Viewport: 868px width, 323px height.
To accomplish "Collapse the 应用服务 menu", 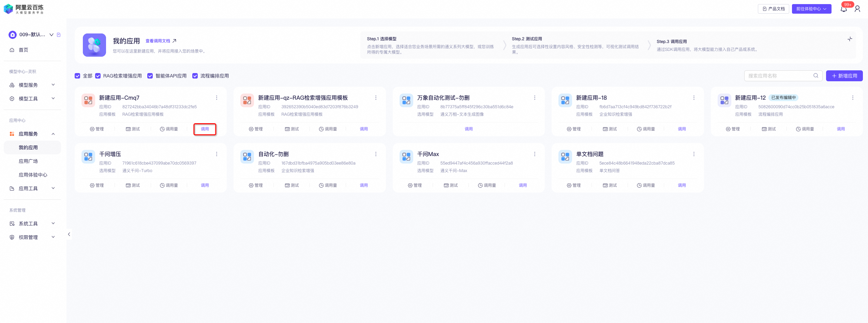I will coord(32,134).
